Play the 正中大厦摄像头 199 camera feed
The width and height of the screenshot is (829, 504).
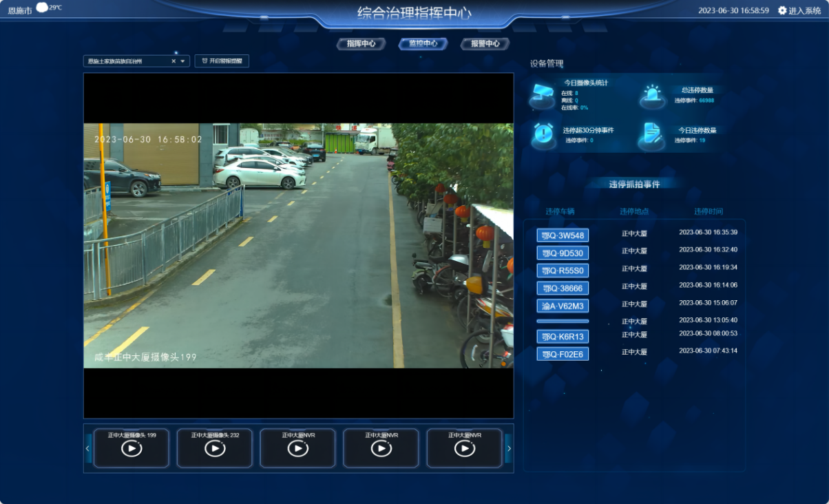132,448
